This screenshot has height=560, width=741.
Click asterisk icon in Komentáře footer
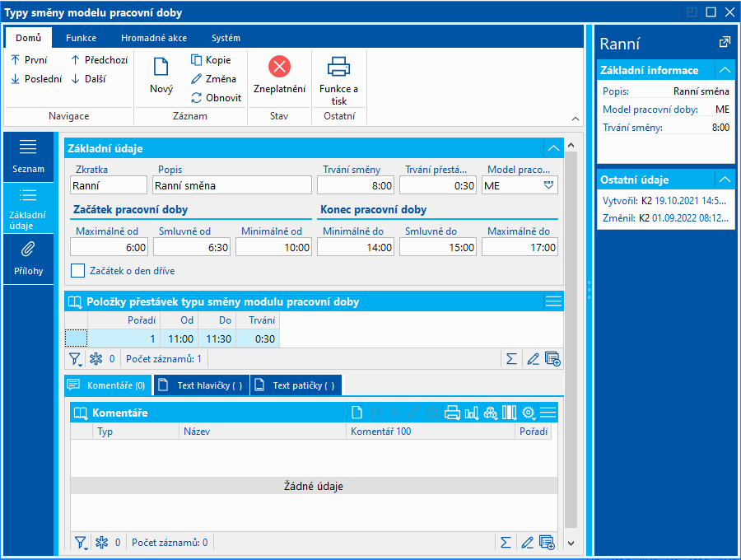click(x=101, y=543)
